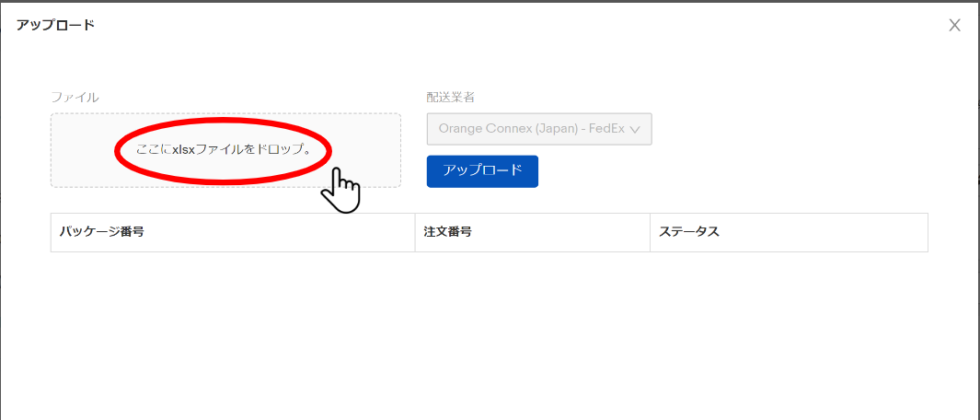Image resolution: width=980 pixels, height=420 pixels.
Task: Select the ステータス column header
Action: coord(789,232)
